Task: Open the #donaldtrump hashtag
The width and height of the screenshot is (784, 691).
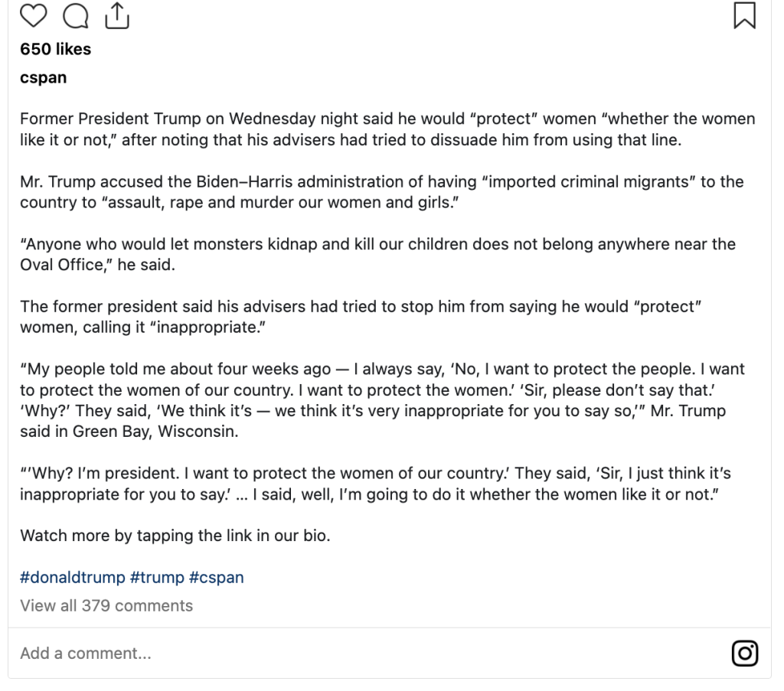Action: pyautogui.click(x=68, y=577)
